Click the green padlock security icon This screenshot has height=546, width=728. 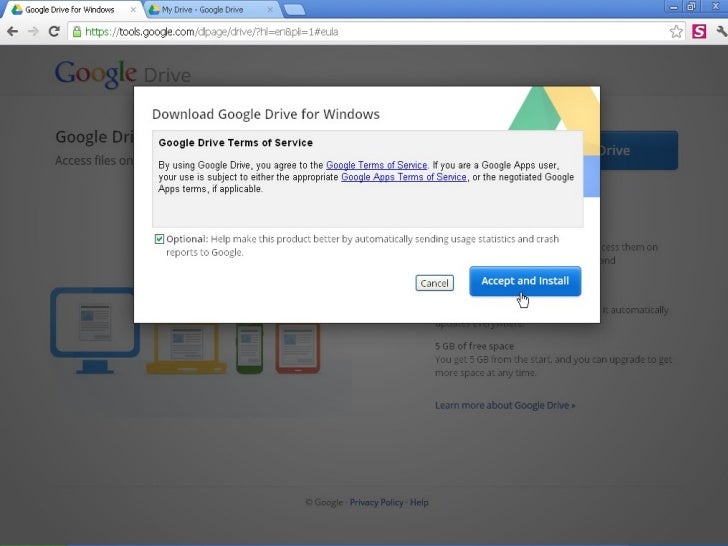[77, 32]
